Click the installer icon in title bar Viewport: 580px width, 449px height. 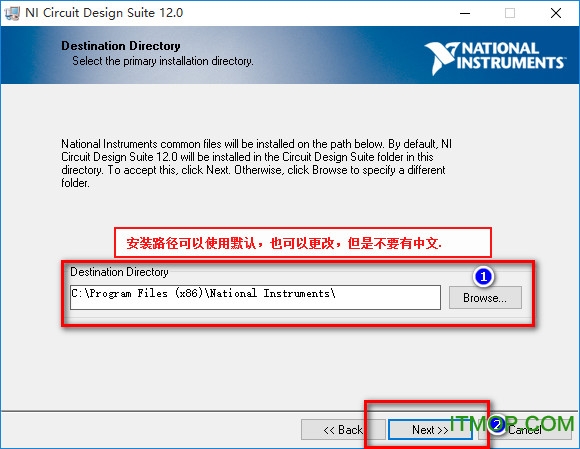click(11, 13)
